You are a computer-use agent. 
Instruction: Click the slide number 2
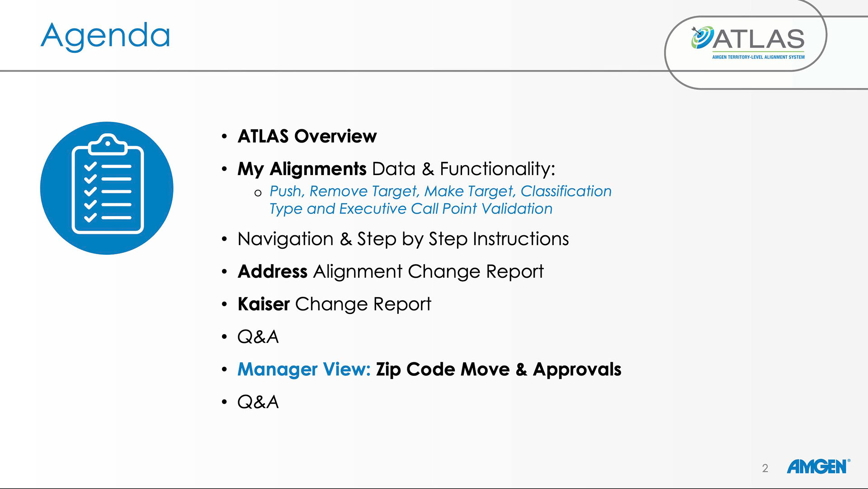click(x=765, y=468)
